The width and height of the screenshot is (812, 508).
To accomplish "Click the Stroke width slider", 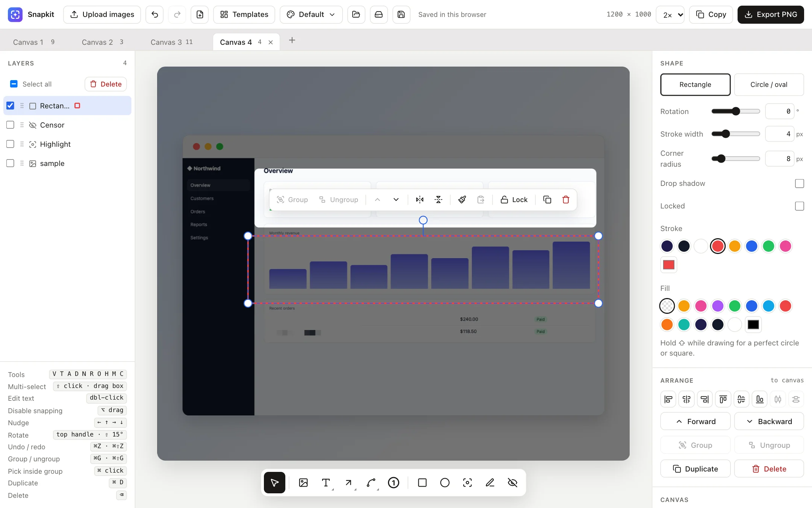I will click(736, 134).
